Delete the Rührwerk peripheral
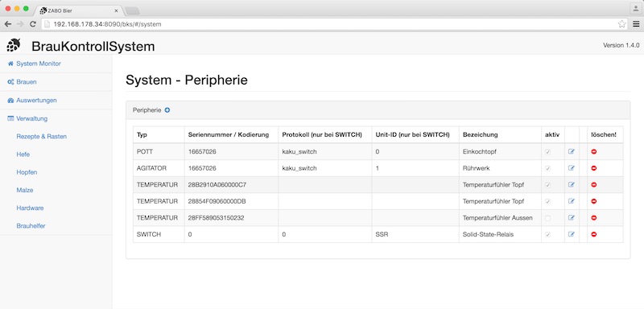Viewport: 644px width, 309px height. [x=594, y=168]
